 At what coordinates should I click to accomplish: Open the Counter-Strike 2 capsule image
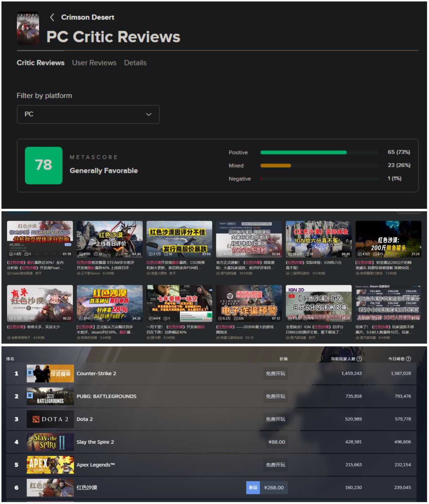50,374
